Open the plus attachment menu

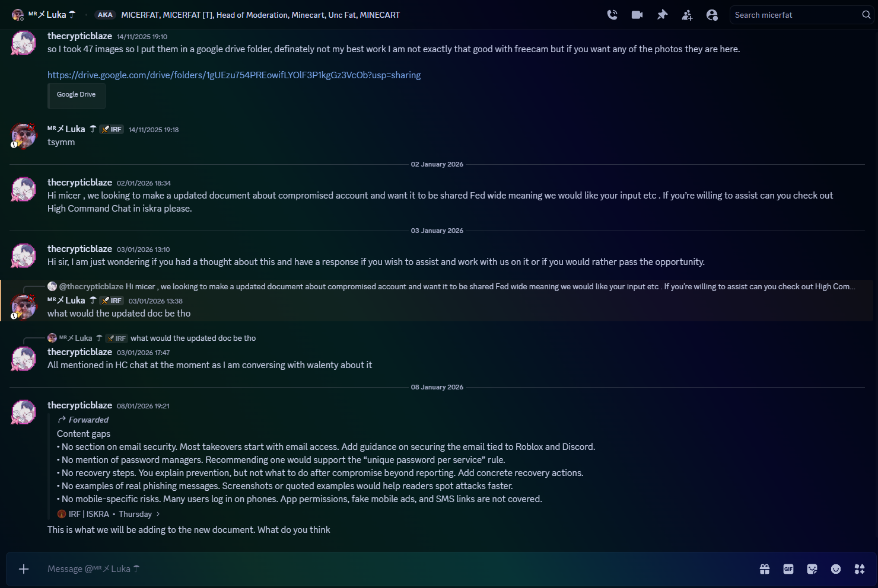point(24,569)
